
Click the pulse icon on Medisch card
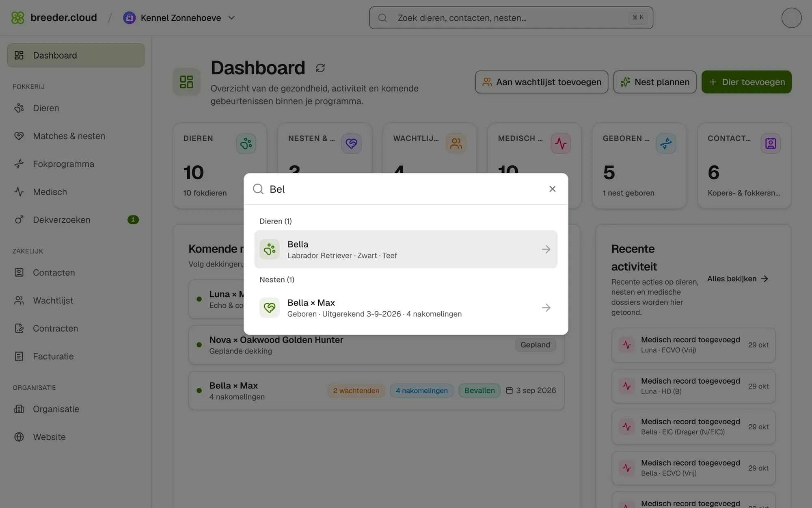561,143
